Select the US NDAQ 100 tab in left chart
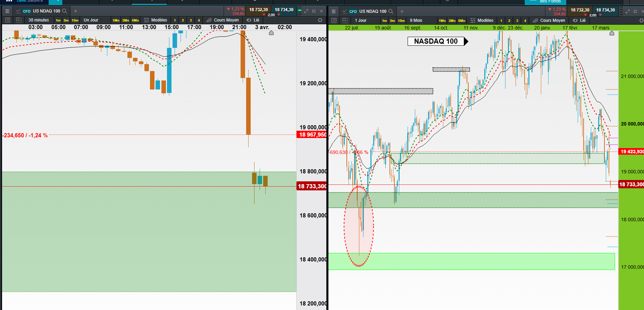Screen dimensions: 644x310 42,11
